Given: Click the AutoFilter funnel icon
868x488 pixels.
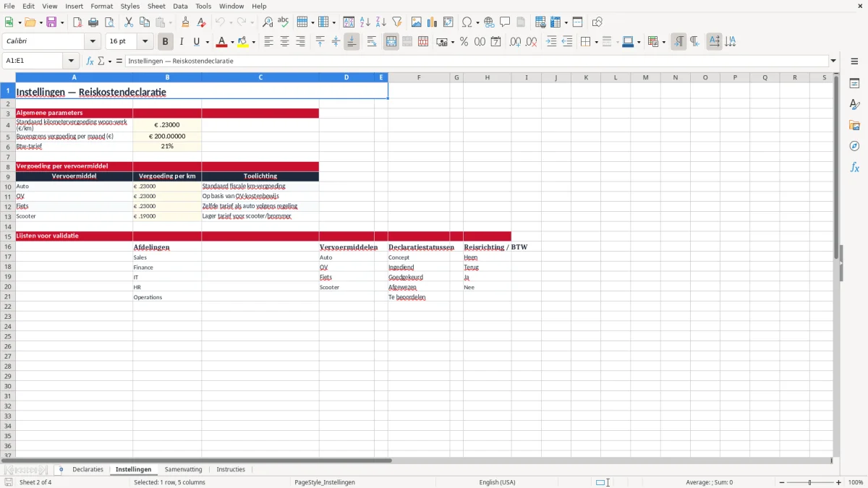Looking at the screenshot, I should (397, 22).
